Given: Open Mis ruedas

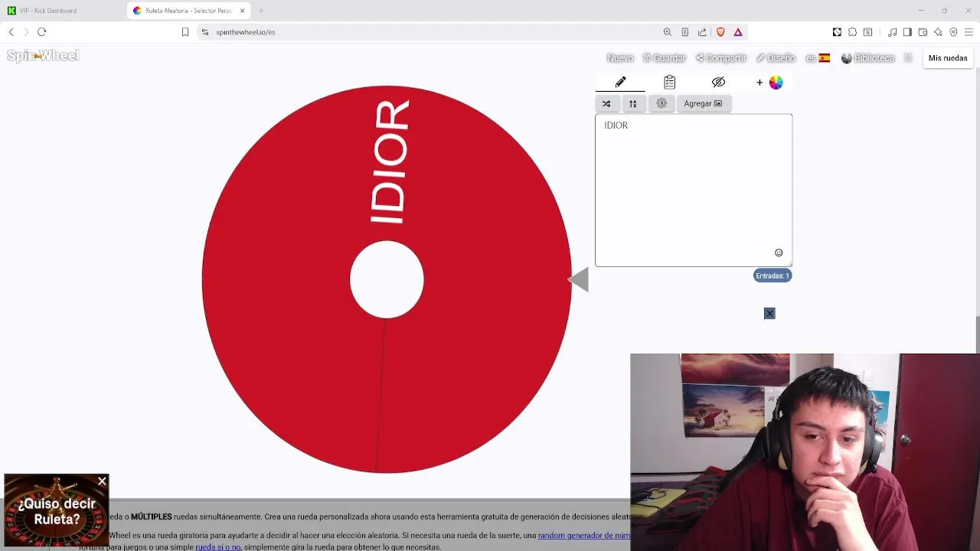Looking at the screenshot, I should 948,58.
